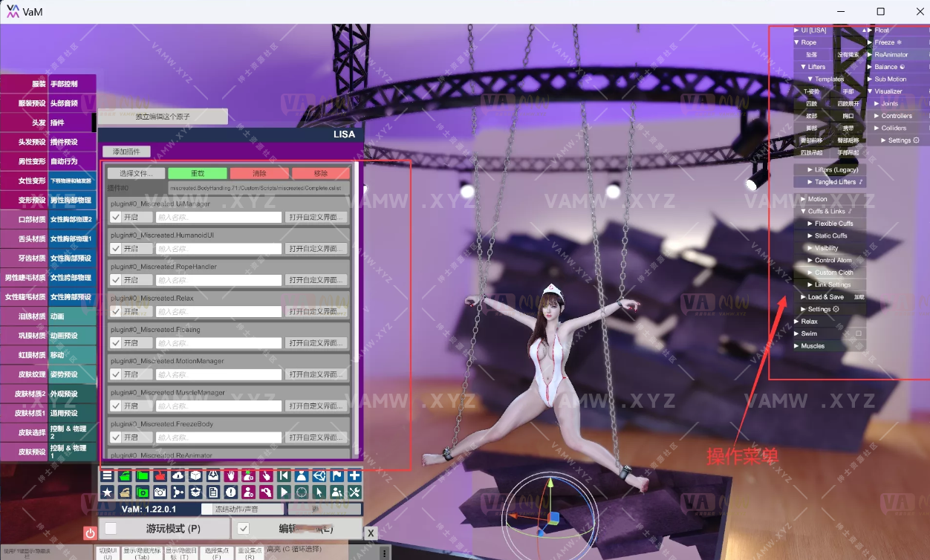The image size is (930, 560).
Task: Open the camera screenshot tool
Action: (160, 492)
